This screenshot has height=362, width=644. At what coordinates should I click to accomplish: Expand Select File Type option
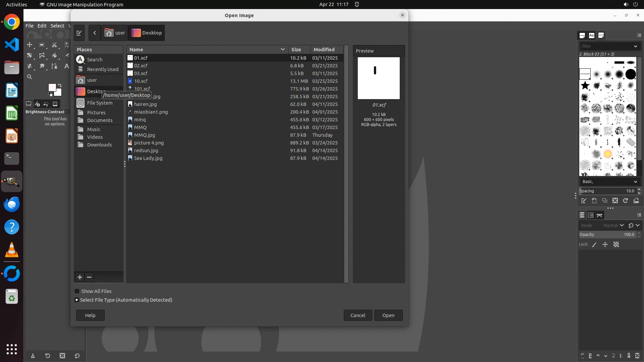coord(77,300)
